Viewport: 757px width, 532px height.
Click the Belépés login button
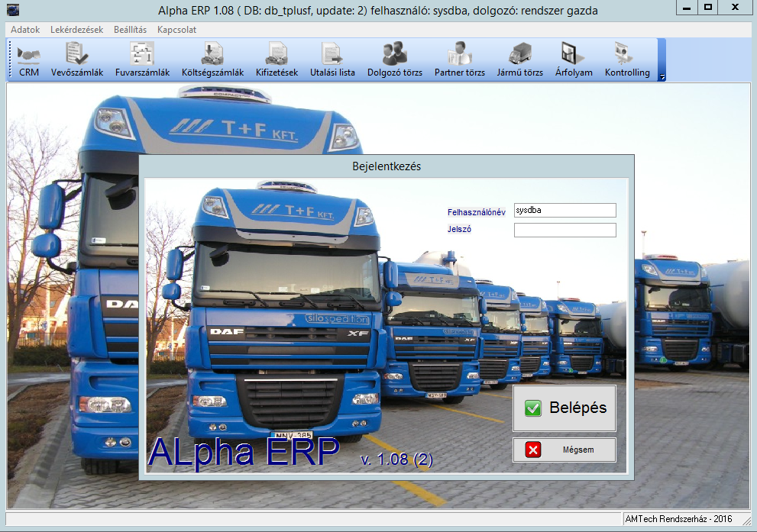(565, 408)
